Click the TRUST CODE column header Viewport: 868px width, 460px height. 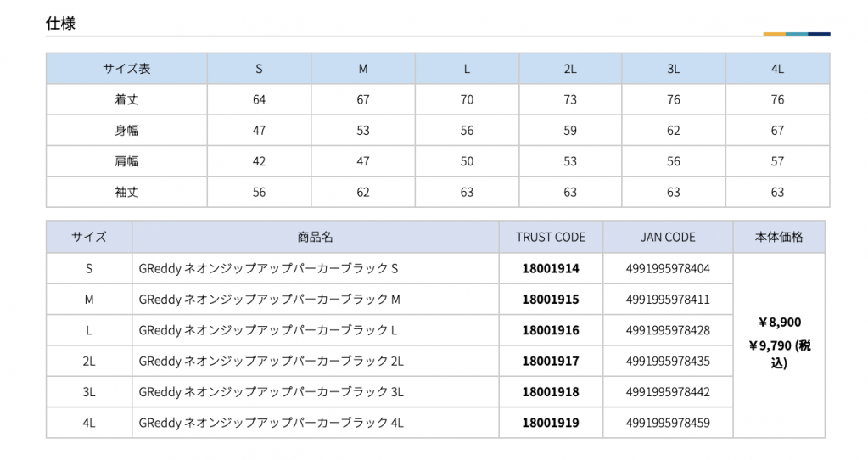[x=551, y=238]
